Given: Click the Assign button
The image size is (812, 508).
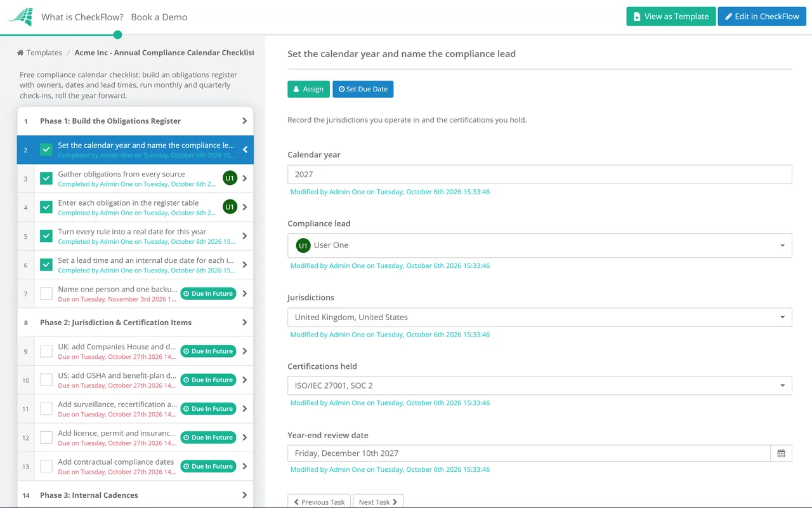Looking at the screenshot, I should pyautogui.click(x=308, y=89).
